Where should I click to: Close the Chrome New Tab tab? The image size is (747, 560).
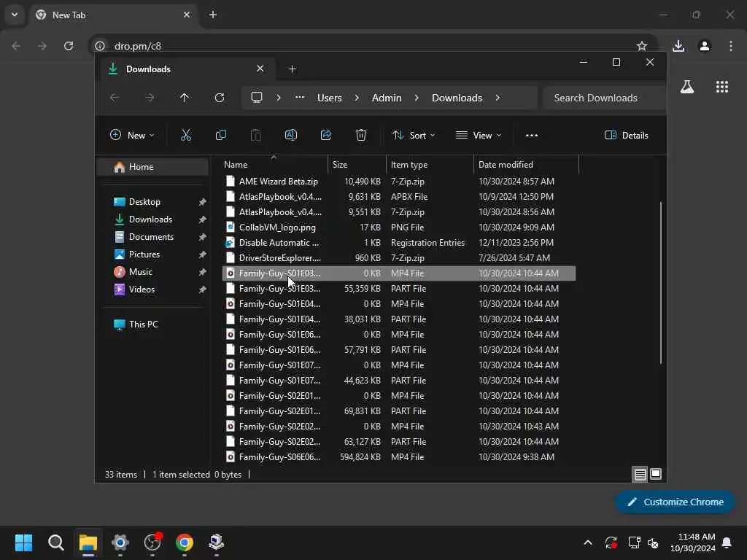(x=187, y=15)
